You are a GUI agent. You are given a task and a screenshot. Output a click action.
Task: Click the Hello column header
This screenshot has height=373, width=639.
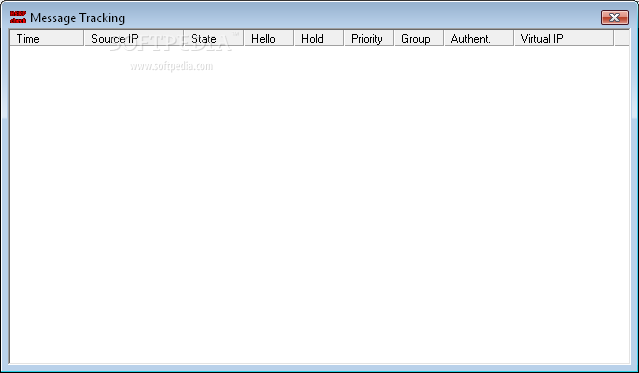[x=269, y=38]
